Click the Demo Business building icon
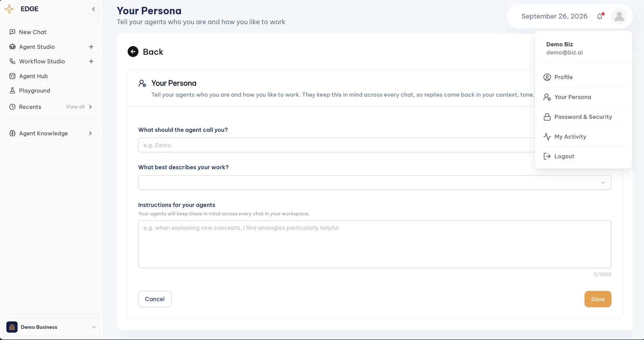This screenshot has height=340, width=644. tap(12, 327)
